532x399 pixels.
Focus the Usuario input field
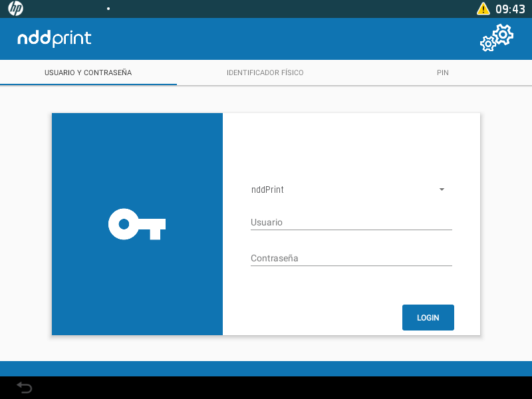(x=351, y=222)
